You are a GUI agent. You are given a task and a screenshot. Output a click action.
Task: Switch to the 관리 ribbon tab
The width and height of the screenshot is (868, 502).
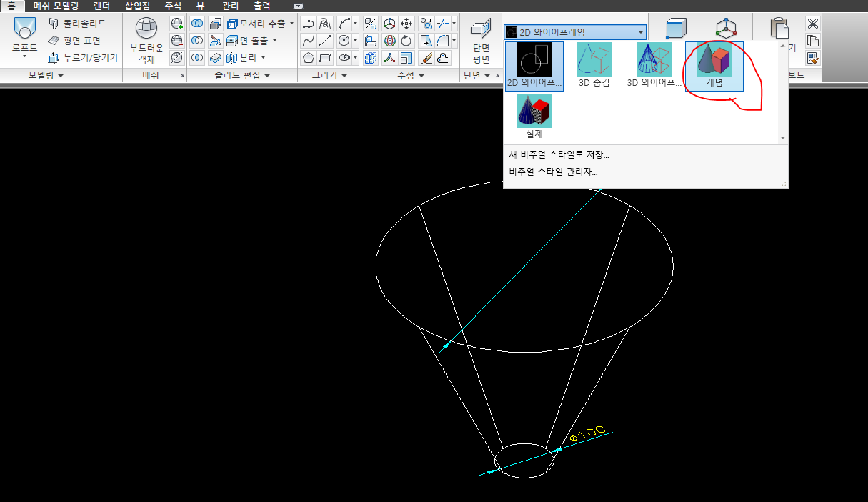pos(230,5)
